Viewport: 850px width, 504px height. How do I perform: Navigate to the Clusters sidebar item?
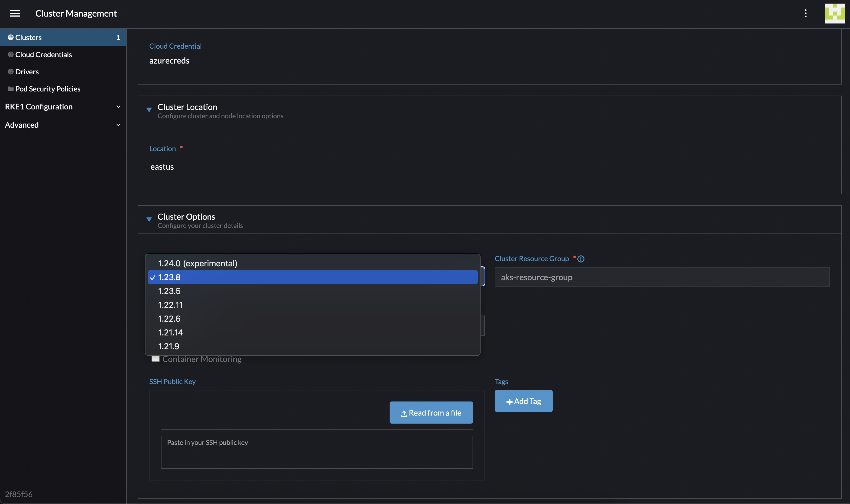click(28, 37)
